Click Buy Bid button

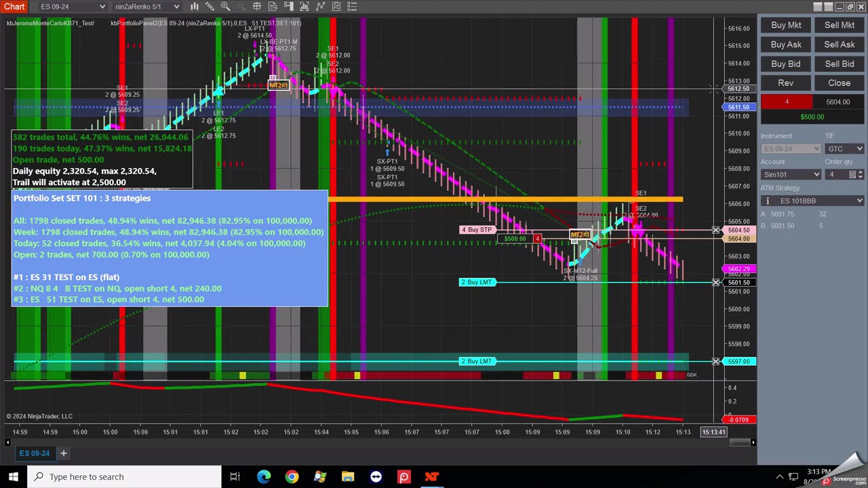785,64
